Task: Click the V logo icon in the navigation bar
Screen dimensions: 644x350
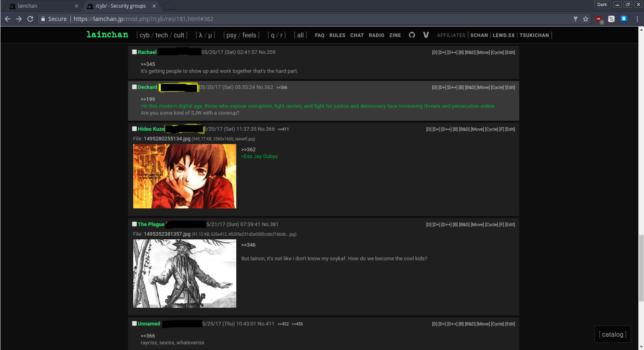Action: click(426, 35)
